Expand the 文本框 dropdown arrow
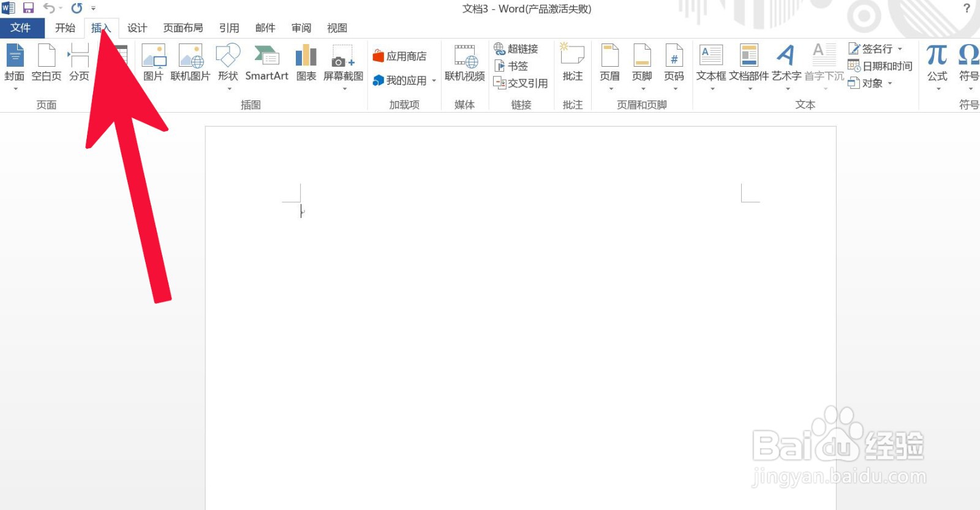This screenshot has width=980, height=510. 712,89
